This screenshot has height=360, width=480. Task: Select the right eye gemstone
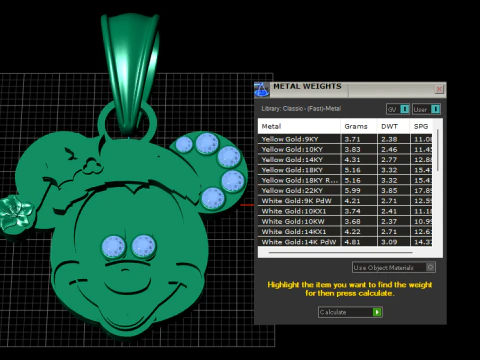coord(144,247)
